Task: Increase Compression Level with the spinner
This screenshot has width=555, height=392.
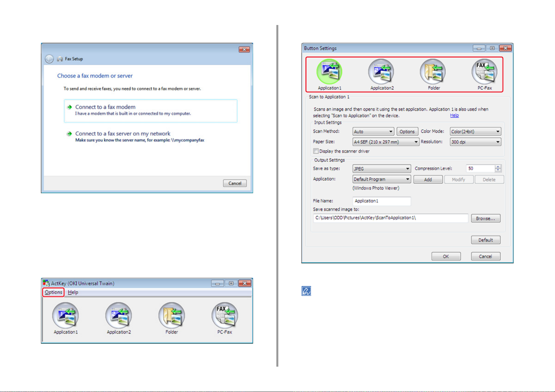Action: pyautogui.click(x=498, y=167)
